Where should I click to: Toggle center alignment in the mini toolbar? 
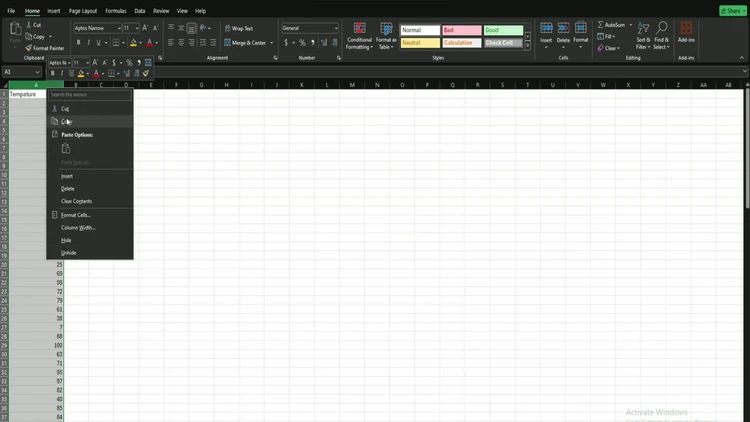[71, 73]
